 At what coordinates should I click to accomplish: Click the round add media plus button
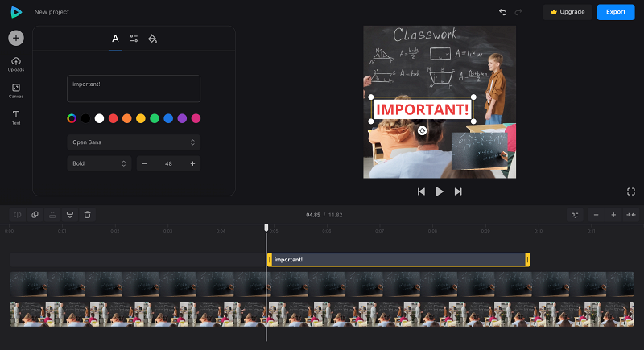[16, 38]
